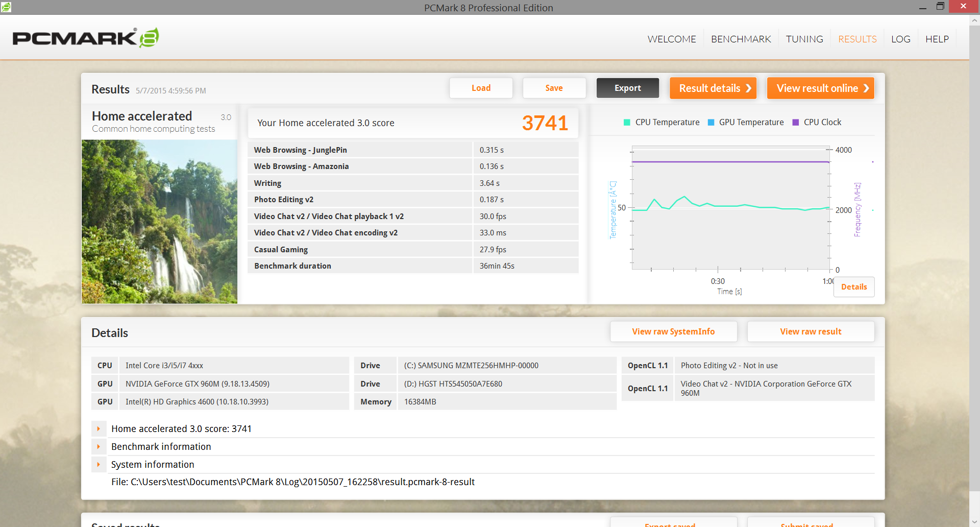Click the PCMark 8 logo

(x=86, y=38)
